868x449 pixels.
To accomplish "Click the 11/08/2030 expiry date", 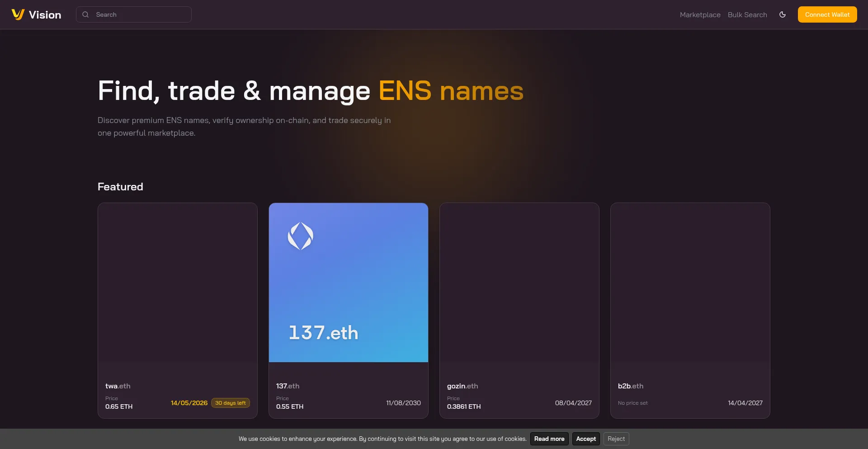I will 403,403.
